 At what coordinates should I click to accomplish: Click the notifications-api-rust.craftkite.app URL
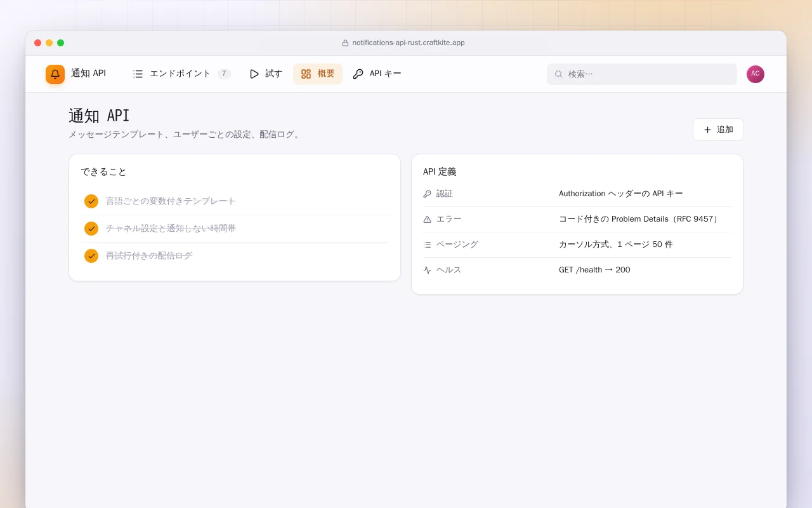[x=409, y=43]
